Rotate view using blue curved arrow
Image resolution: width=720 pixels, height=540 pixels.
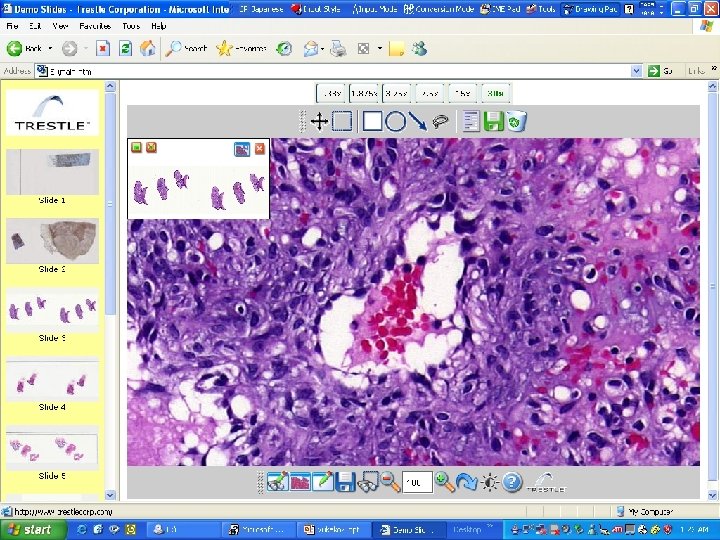[x=467, y=482]
